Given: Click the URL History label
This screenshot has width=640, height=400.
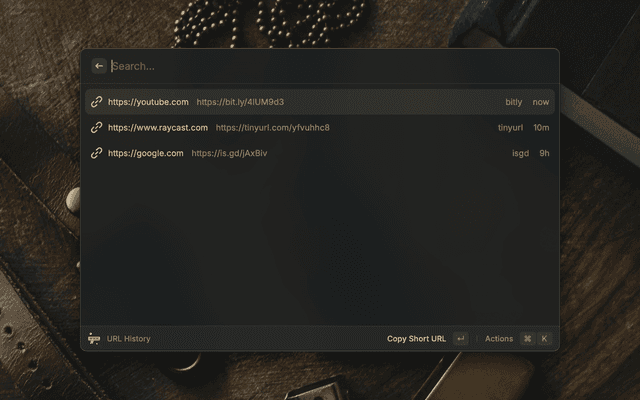Looking at the screenshot, I should (129, 339).
